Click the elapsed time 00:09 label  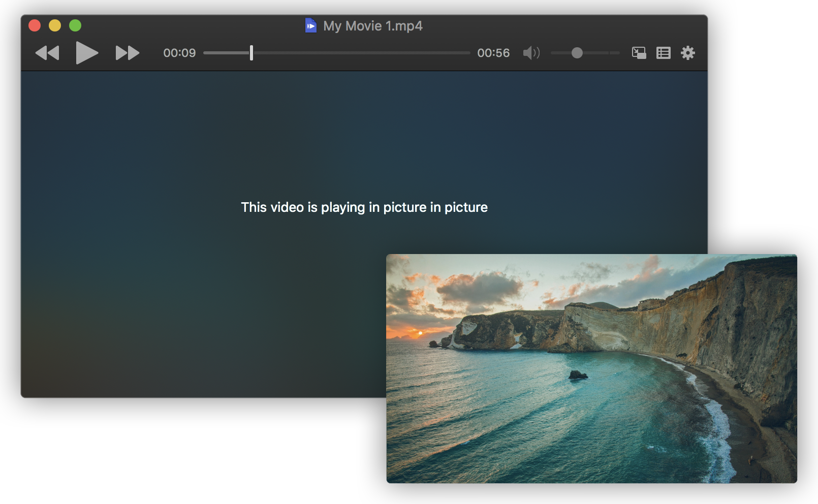tap(179, 53)
